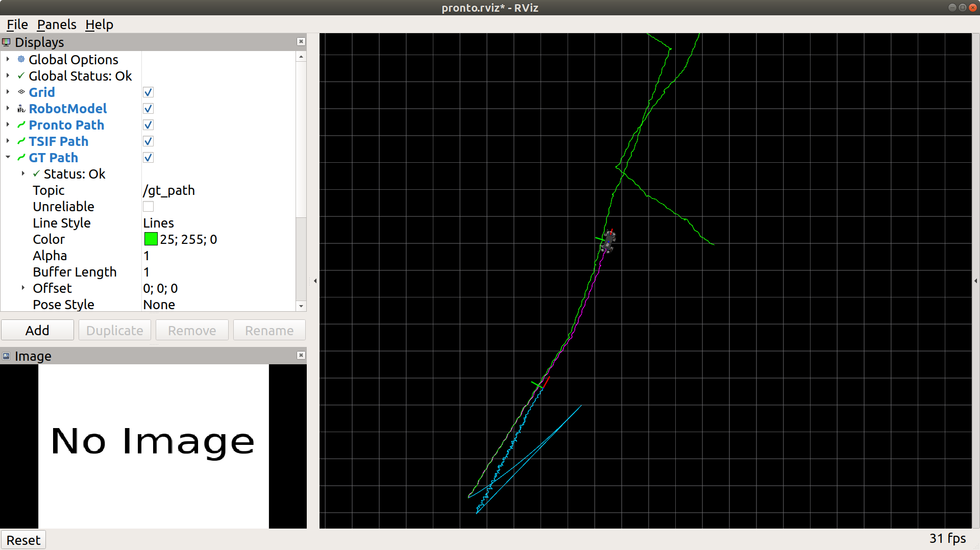Click the Grid display icon
The image size is (980, 550).
coord(21,92)
